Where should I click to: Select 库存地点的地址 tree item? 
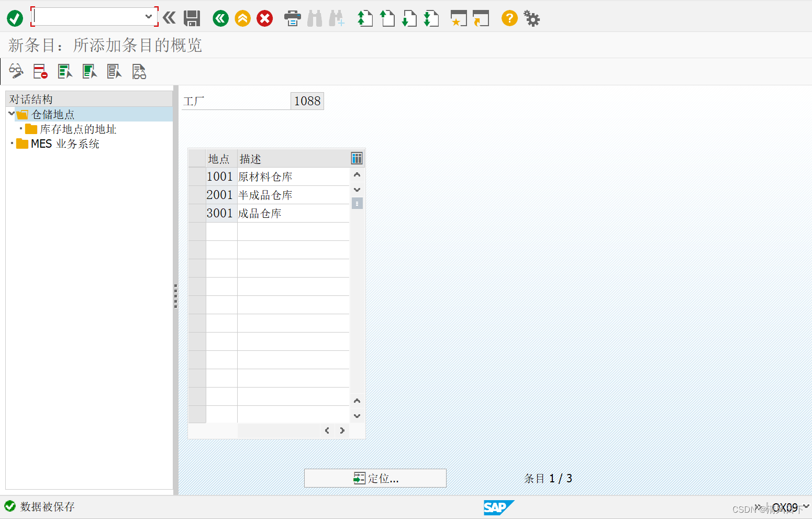coord(78,129)
